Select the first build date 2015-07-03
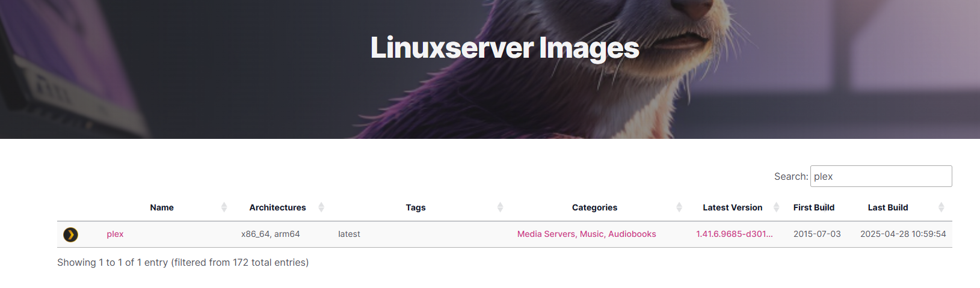The image size is (980, 288). [x=817, y=234]
